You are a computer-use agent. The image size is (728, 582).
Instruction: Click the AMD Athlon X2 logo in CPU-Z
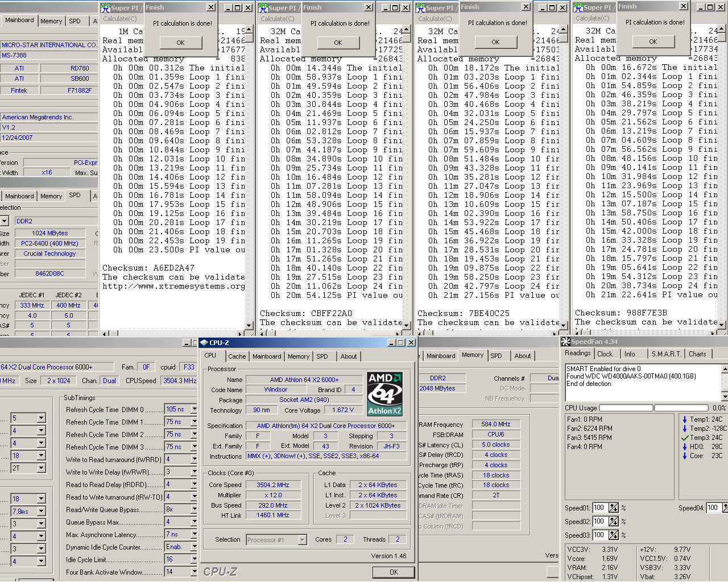tap(385, 394)
